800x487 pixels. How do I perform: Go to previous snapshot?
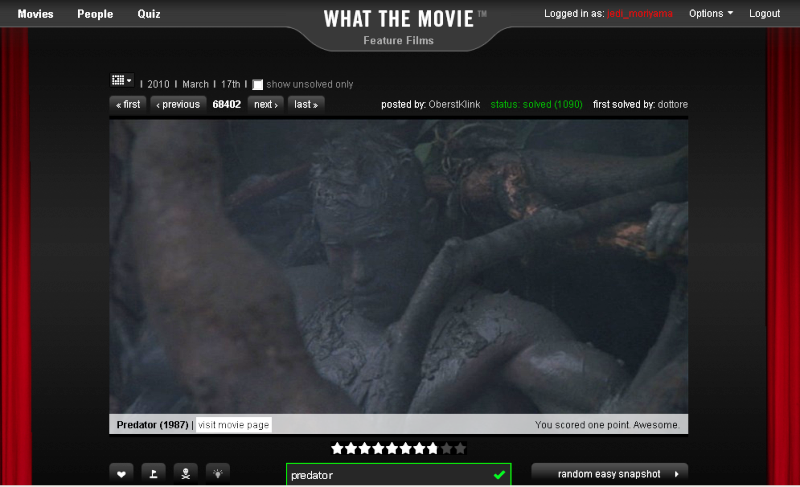coord(178,105)
